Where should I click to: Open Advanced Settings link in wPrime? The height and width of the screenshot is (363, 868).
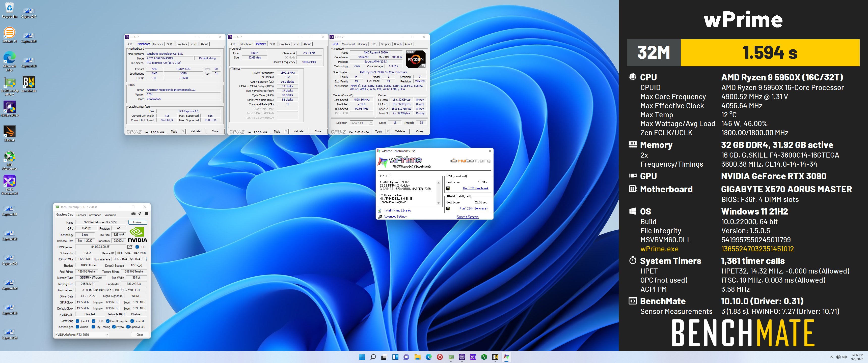[x=395, y=217]
